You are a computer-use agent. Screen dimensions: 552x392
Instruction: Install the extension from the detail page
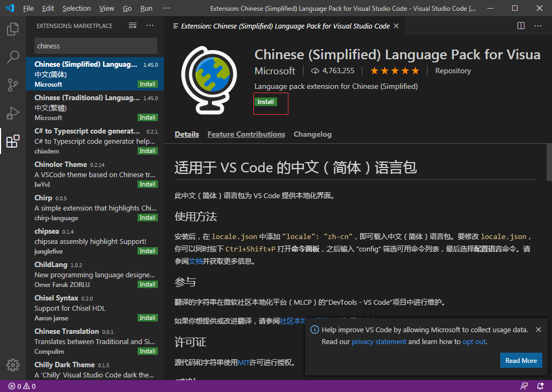coord(265,102)
